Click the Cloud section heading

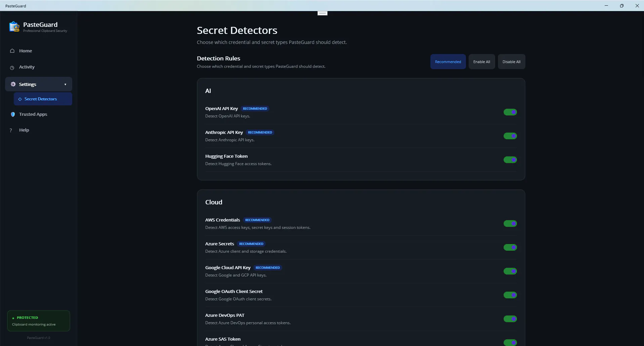[x=214, y=202]
